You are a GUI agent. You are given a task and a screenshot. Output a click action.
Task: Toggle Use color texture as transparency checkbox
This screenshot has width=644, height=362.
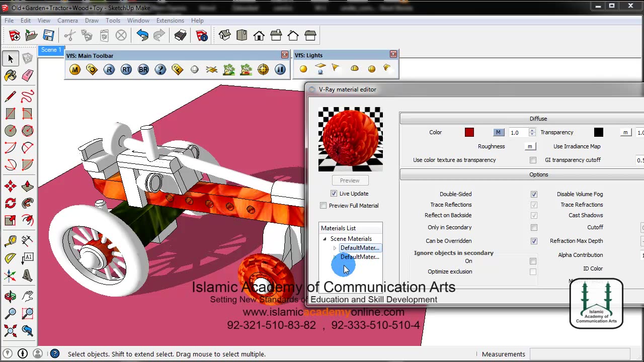coord(533,160)
